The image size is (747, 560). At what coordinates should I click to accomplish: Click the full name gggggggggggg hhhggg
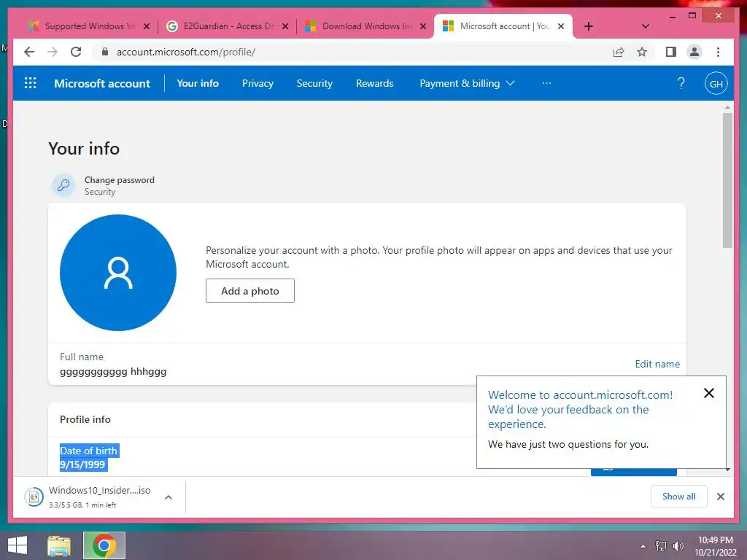(113, 371)
